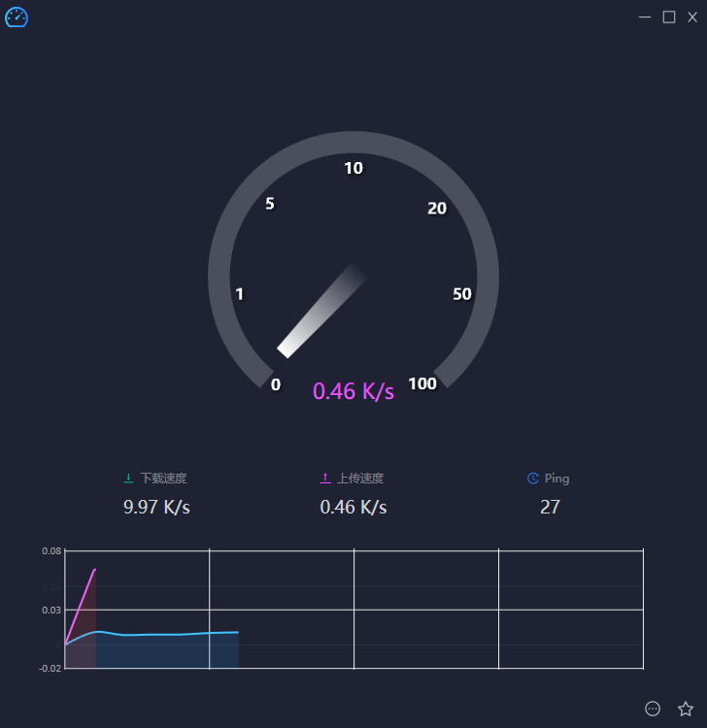
Task: Click the upload speed arrow icon
Action: pos(325,479)
